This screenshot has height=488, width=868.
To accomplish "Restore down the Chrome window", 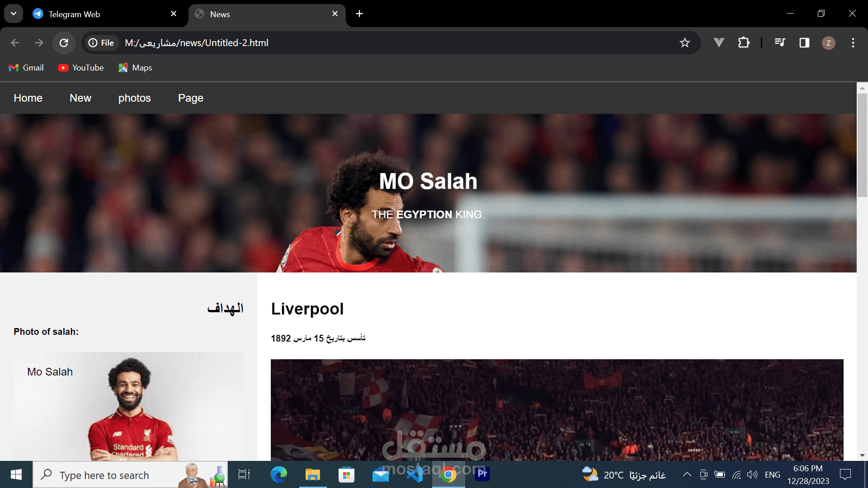I will tap(821, 14).
